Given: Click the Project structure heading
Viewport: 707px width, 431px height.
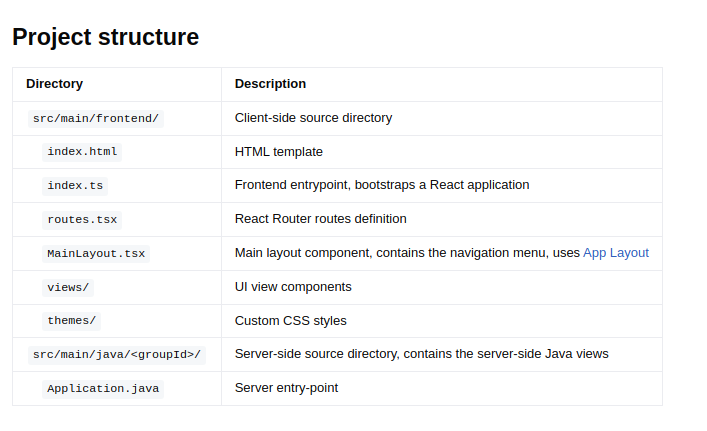Looking at the screenshot, I should pos(106,37).
